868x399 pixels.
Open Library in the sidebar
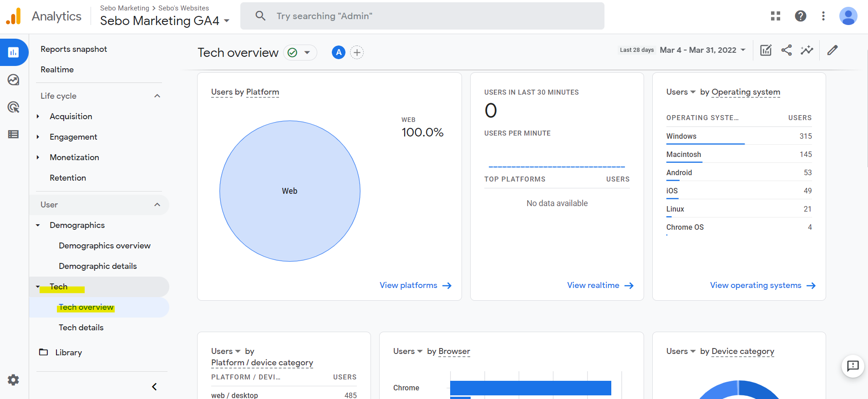click(69, 353)
